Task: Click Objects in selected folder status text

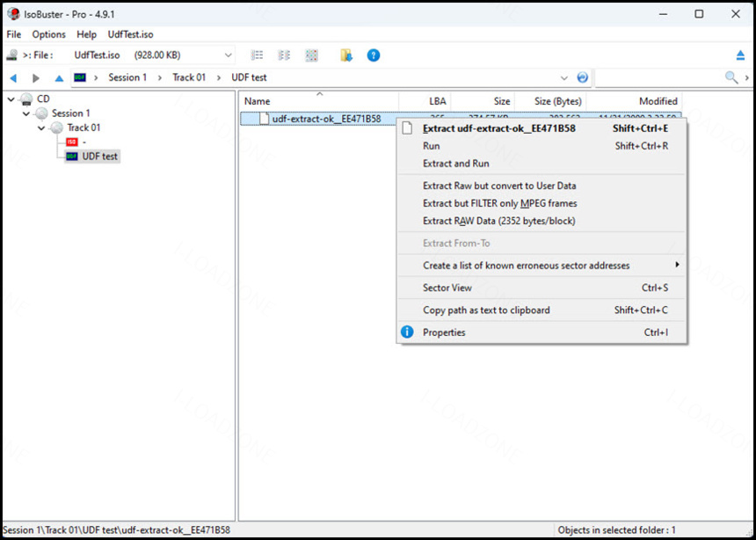Action: (x=616, y=529)
